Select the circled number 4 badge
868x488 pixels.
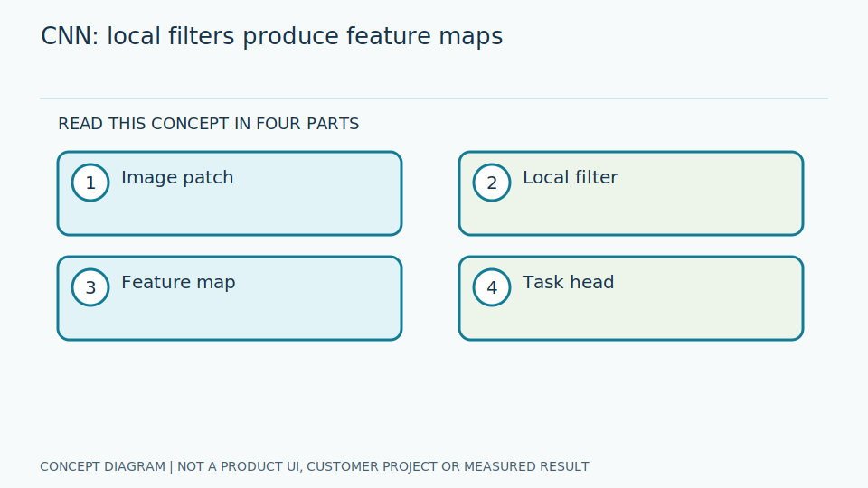coord(492,287)
